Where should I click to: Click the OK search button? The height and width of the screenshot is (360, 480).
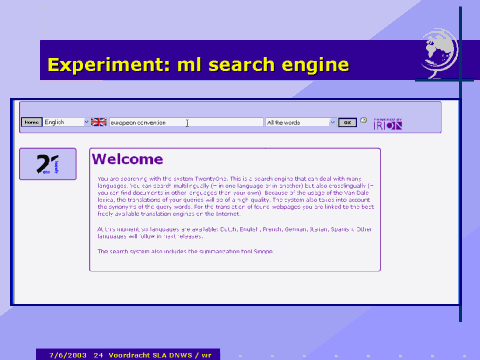point(347,122)
